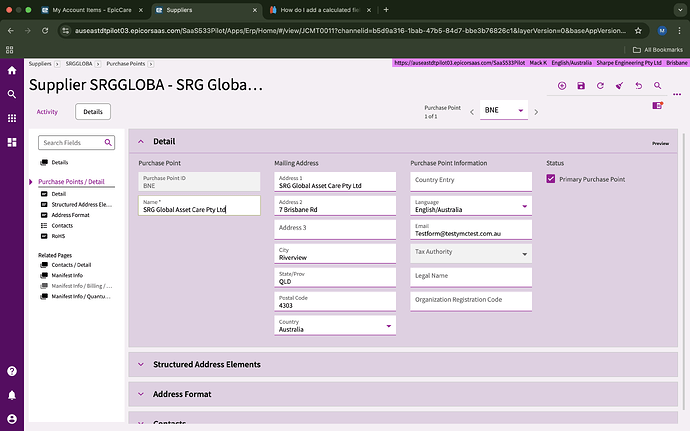Switch to My Account Items EpicCare tab

pyautogui.click(x=92, y=10)
